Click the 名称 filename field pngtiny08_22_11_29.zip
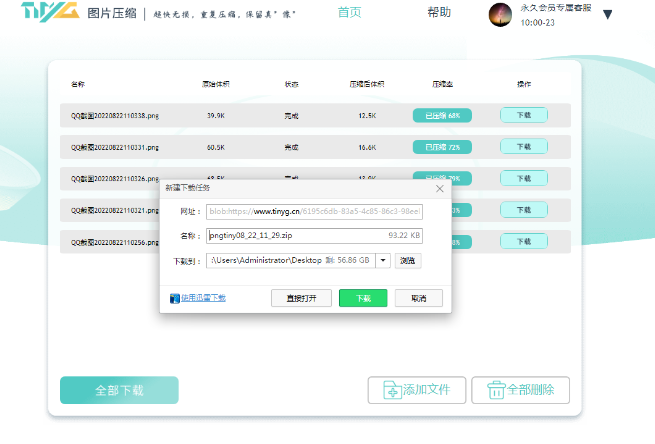655x444 pixels. [x=314, y=236]
